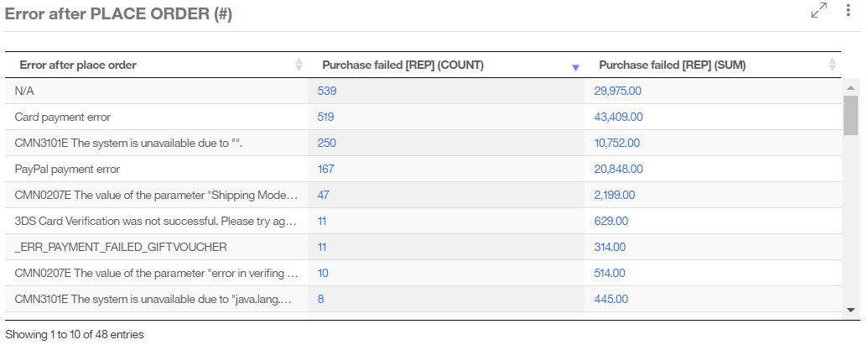Toggle sort arrow on Purchase failed COUNT column

coord(575,66)
